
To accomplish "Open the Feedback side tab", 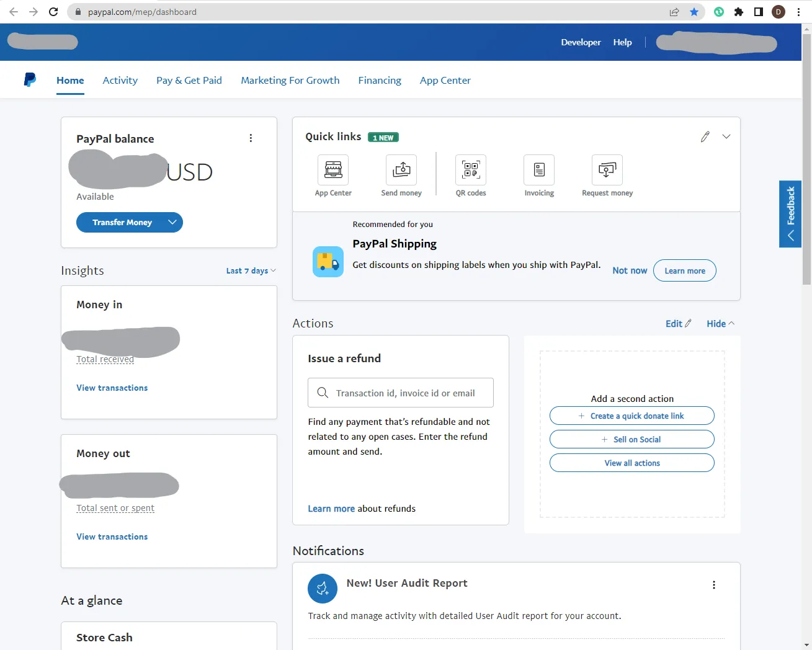I will coord(790,214).
